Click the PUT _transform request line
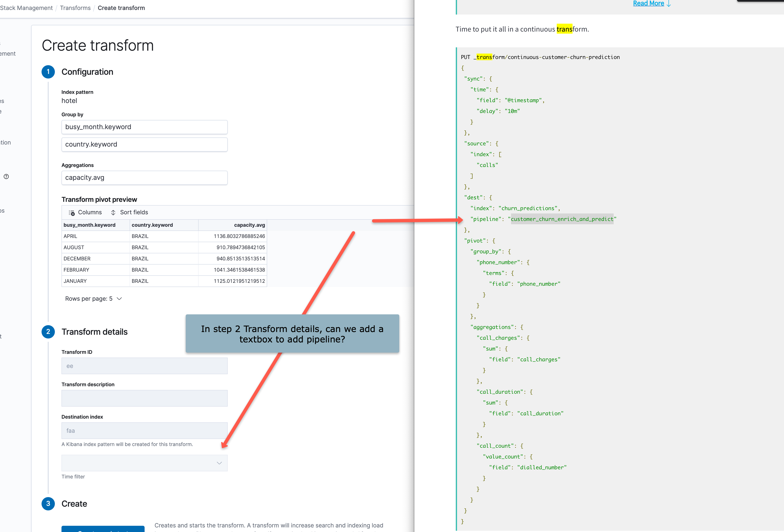784x532 pixels. point(540,57)
